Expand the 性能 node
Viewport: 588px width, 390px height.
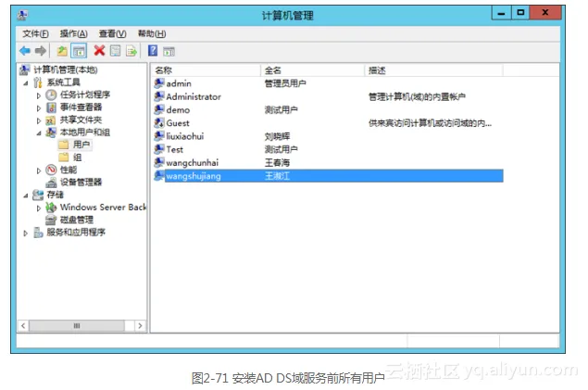tap(39, 170)
